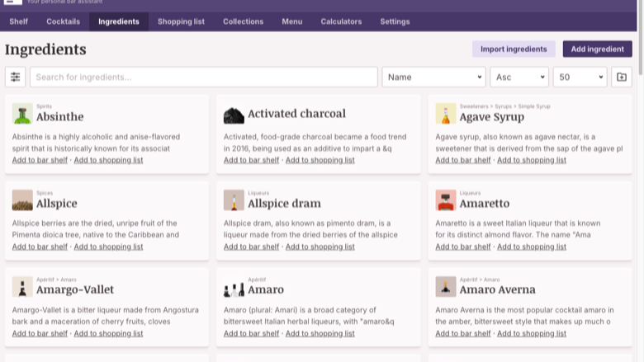Open the Amaretto bottle icon

click(446, 200)
